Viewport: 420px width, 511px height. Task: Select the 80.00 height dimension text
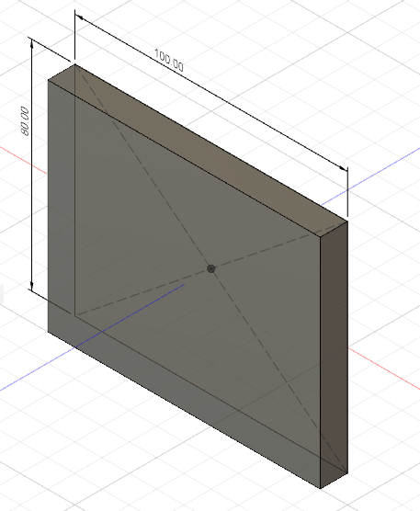[x=25, y=121]
